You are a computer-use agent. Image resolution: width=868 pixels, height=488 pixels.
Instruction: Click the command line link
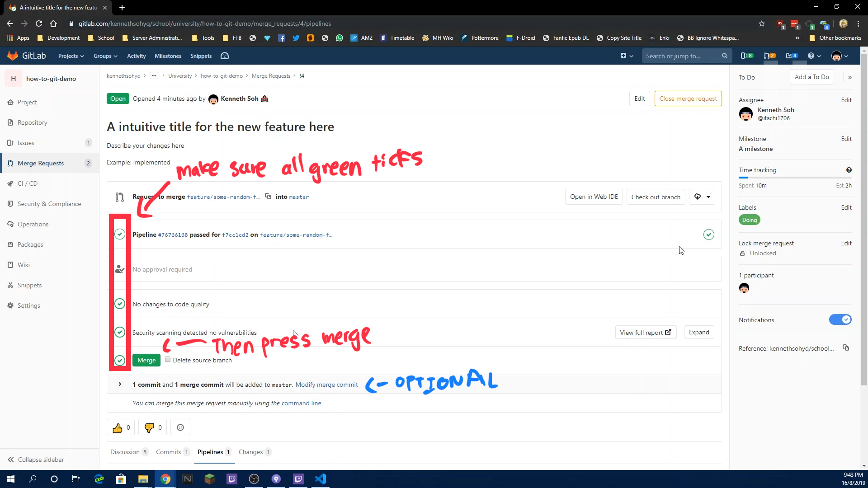pyautogui.click(x=301, y=403)
